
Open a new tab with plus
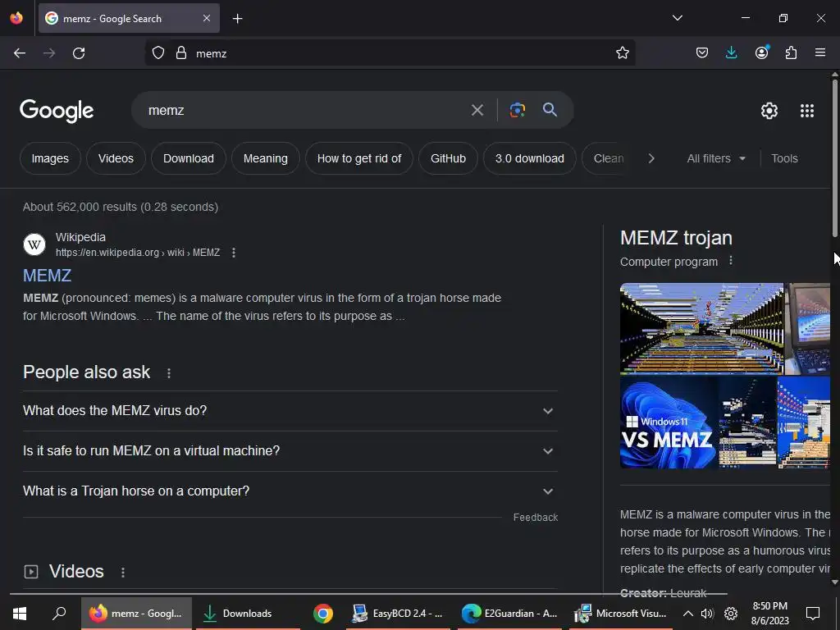(x=237, y=19)
